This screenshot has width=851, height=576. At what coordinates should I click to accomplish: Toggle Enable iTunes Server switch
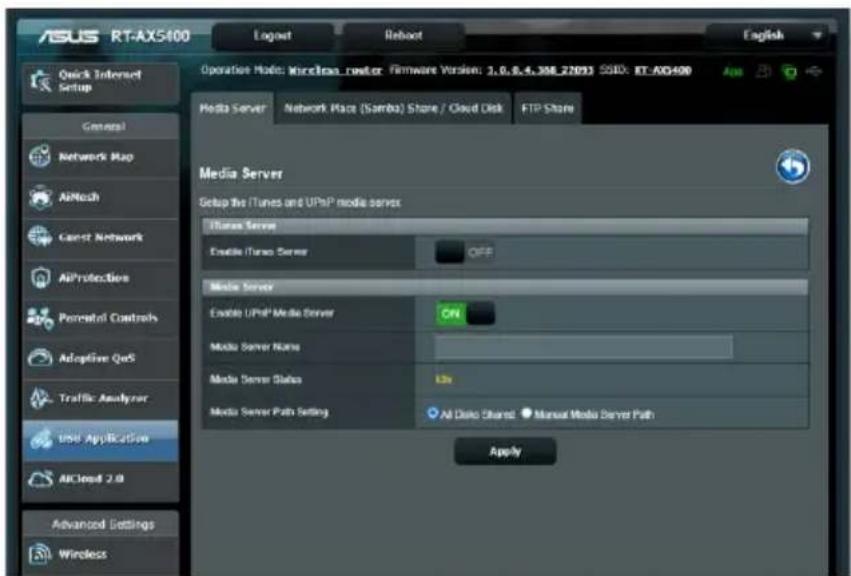coord(464,252)
